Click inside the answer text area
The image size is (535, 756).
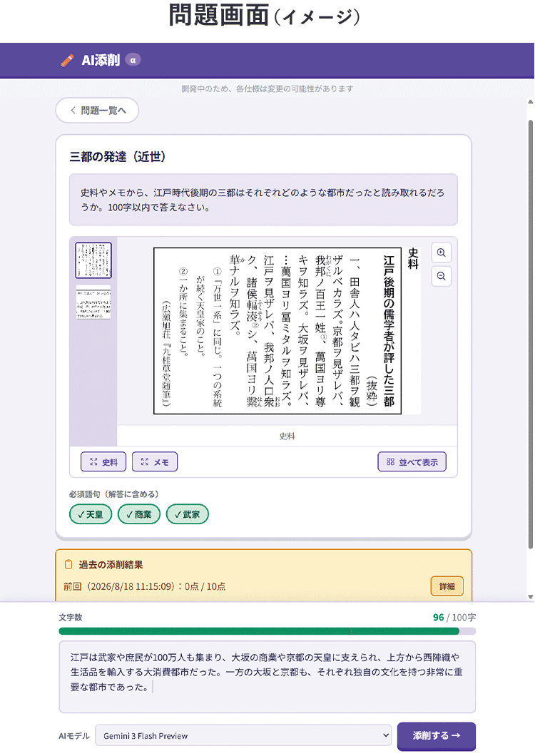pyautogui.click(x=267, y=676)
